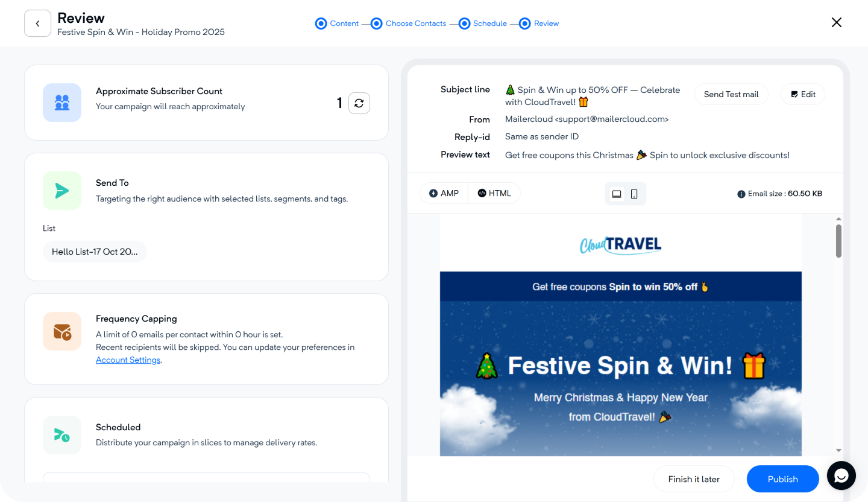The width and height of the screenshot is (868, 502).
Task: Click the Hello List-17 Oct chip
Action: tap(95, 252)
